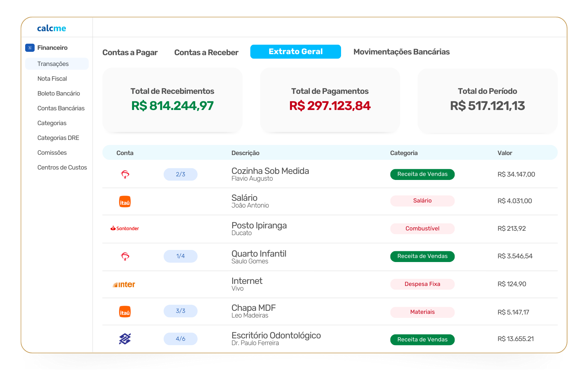Open Nota Fiscal in the sidebar
Screen dimensions: 588x370
52,79
